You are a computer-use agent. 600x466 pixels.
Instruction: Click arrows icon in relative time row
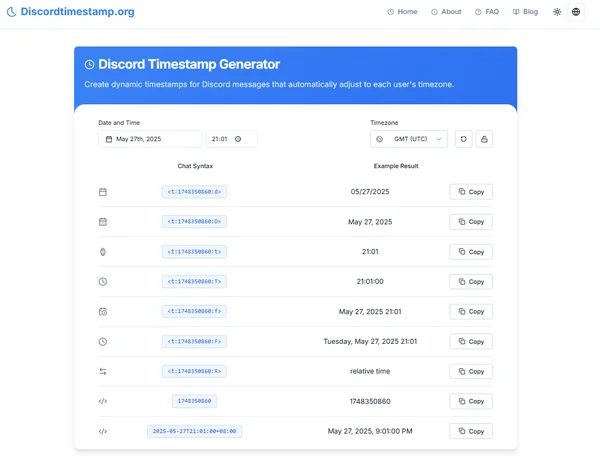pyautogui.click(x=103, y=371)
